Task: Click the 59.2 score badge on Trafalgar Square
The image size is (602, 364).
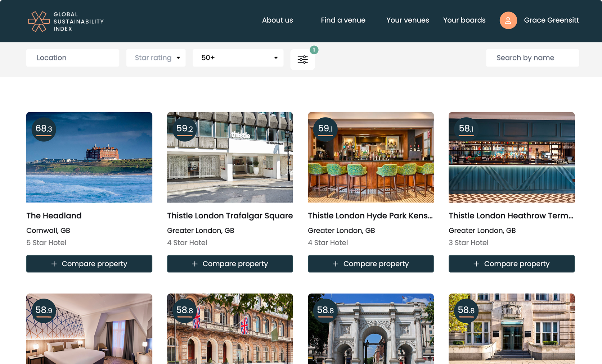Action: [x=185, y=129]
